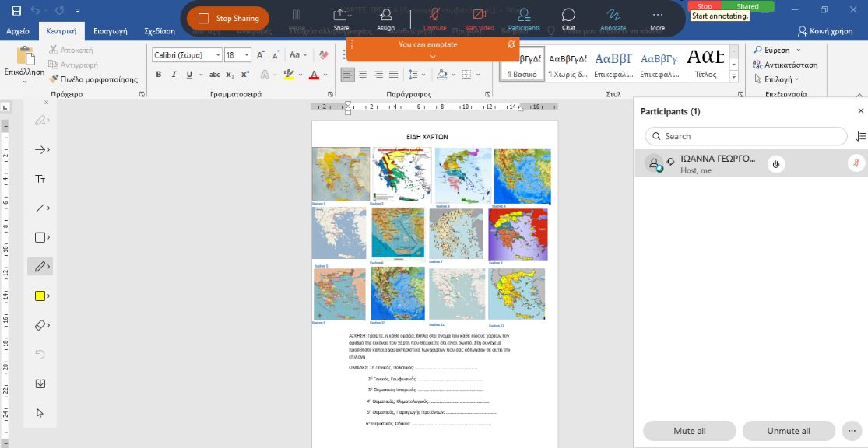This screenshot has width=868, height=448.
Task: Toggle Italic formatting
Action: 174,74
